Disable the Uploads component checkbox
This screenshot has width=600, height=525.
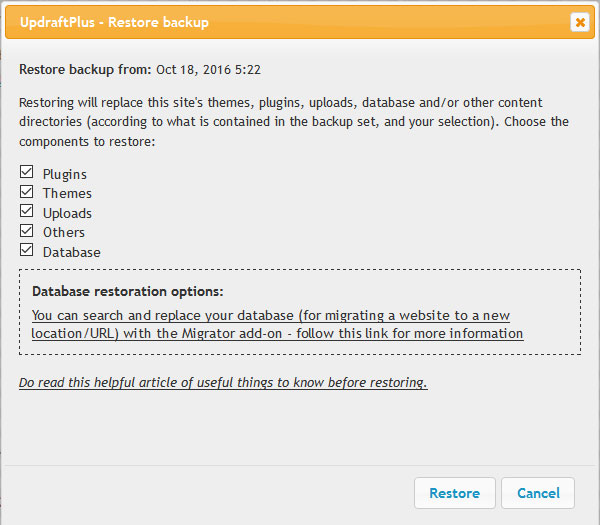(x=26, y=212)
